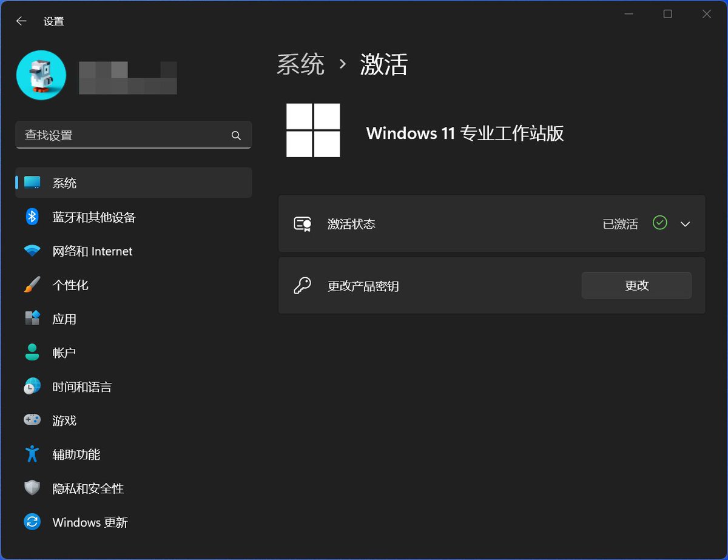Minimize the settings window

(x=629, y=14)
